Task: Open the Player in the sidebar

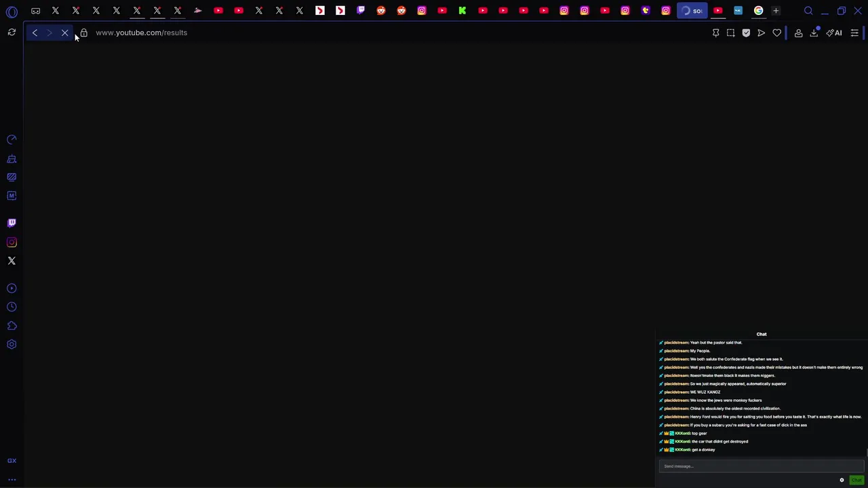Action: (x=12, y=288)
